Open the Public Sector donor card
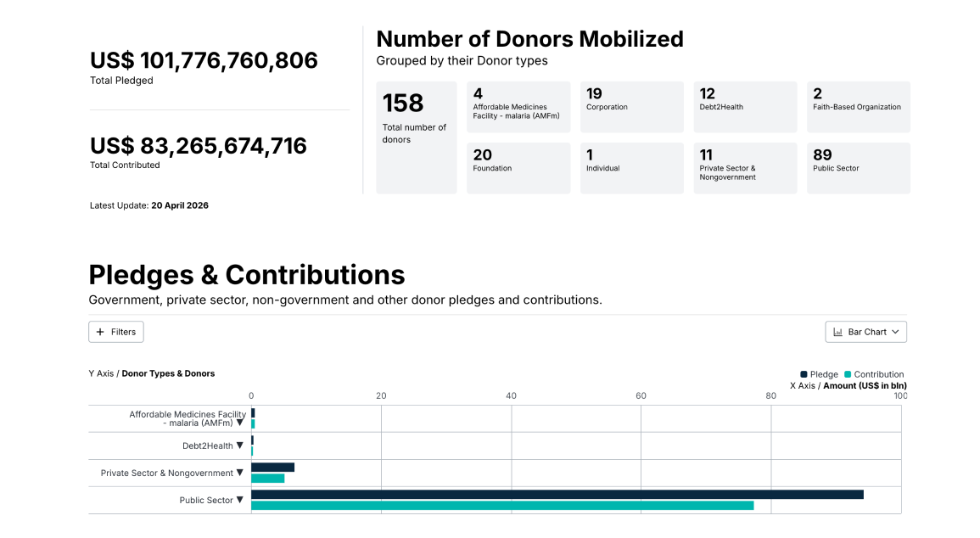This screenshot has width=980, height=538. point(858,168)
